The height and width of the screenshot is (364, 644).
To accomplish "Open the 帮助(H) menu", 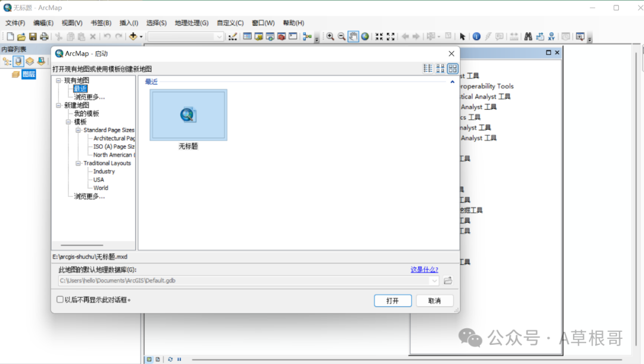I will [x=293, y=23].
